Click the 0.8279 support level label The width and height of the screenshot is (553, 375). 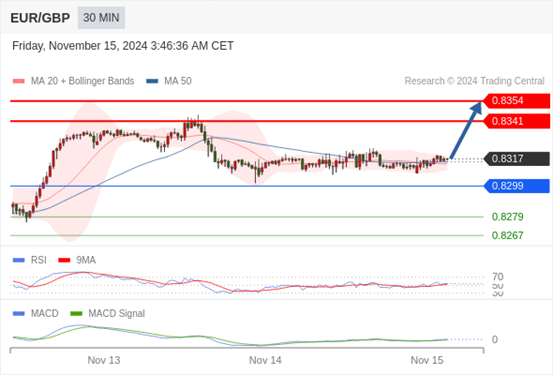click(508, 217)
